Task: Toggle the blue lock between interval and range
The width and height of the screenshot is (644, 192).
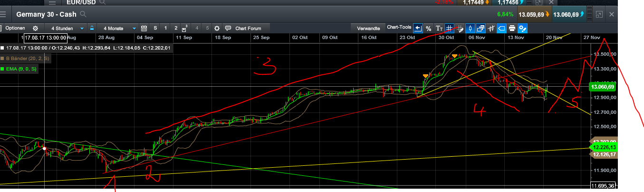Action: [x=92, y=28]
